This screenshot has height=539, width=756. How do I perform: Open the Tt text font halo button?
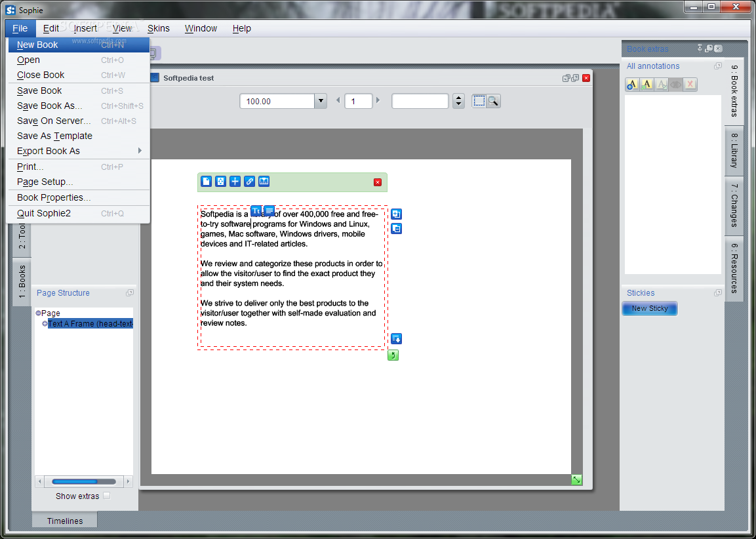[x=256, y=210]
